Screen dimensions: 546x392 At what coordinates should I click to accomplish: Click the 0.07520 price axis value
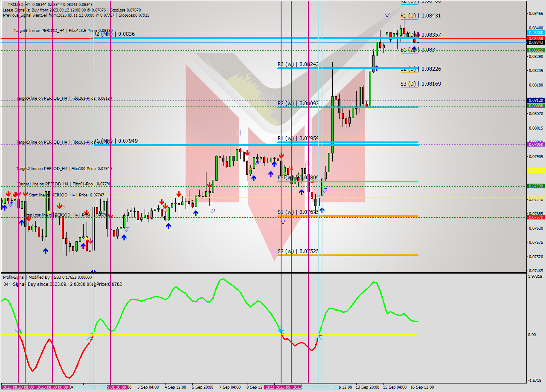pos(536,257)
